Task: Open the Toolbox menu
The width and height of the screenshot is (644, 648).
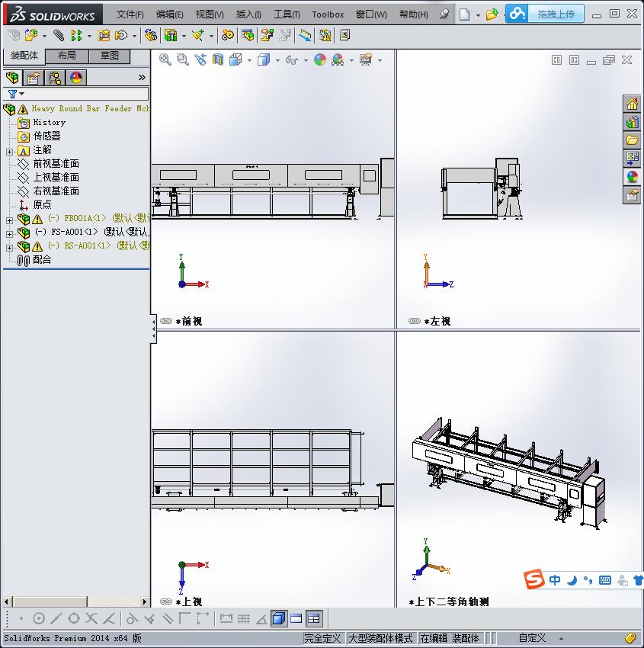Action: click(328, 14)
